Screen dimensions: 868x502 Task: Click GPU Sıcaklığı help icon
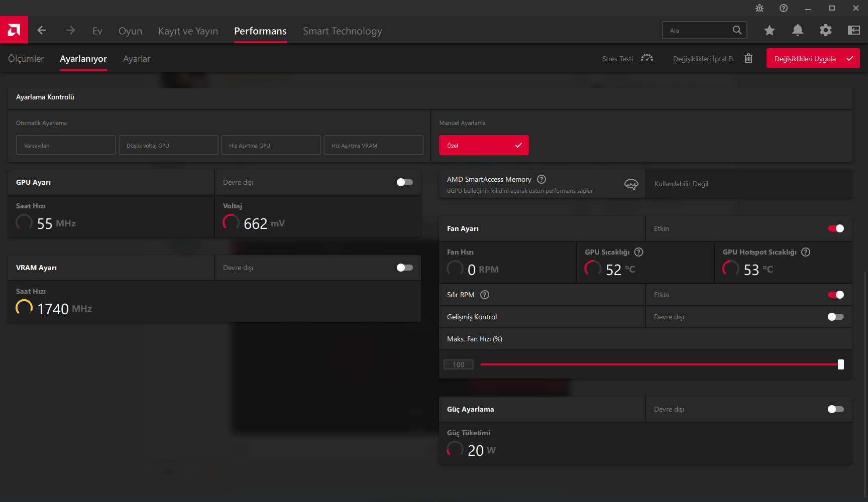[638, 252]
